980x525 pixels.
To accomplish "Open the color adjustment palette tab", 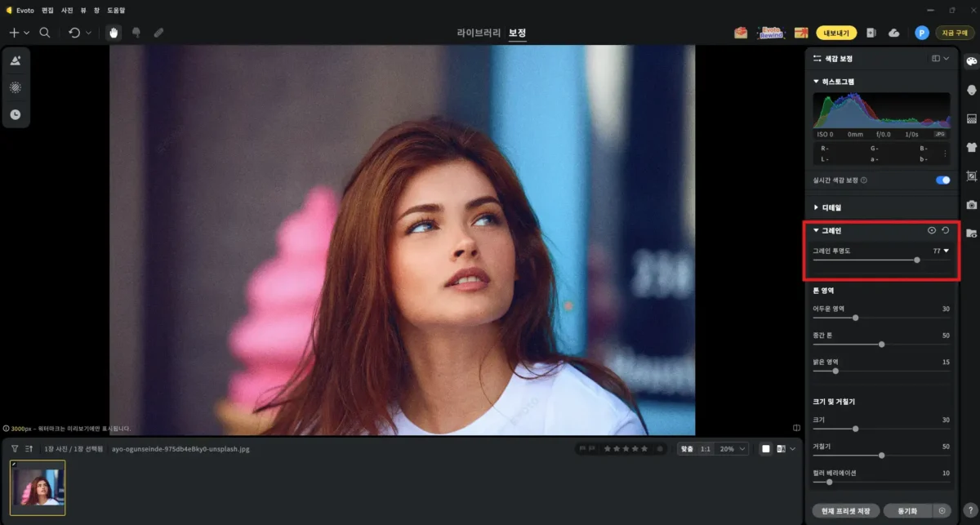I will coord(971,62).
